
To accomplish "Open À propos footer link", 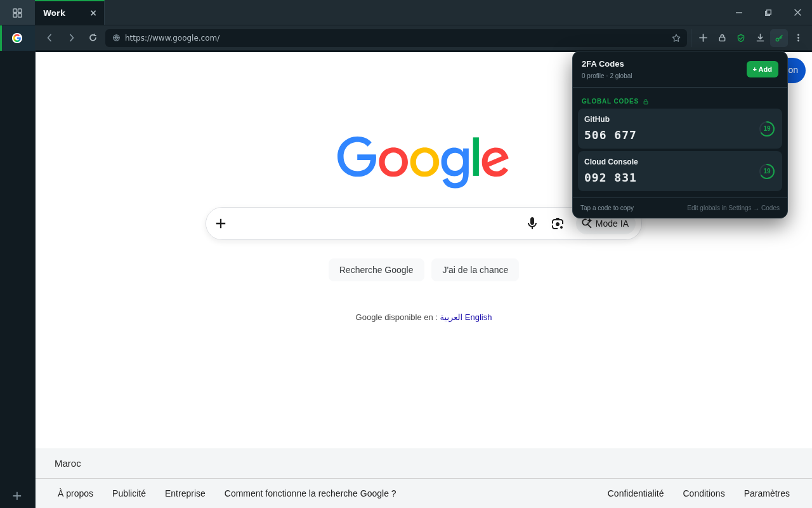I will 75,493.
